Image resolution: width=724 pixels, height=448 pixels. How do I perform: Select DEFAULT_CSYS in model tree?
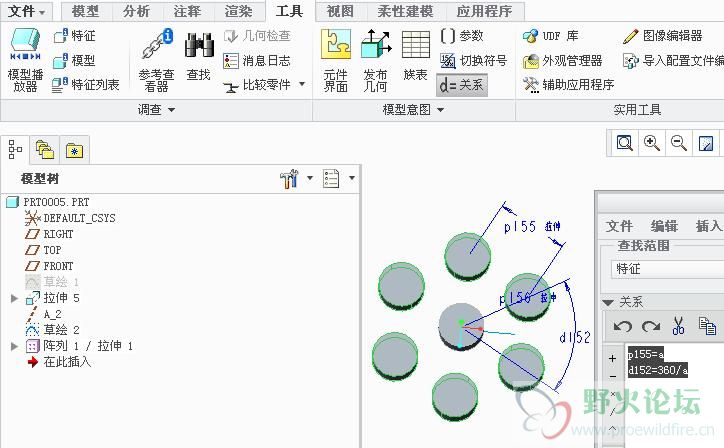coord(79,218)
